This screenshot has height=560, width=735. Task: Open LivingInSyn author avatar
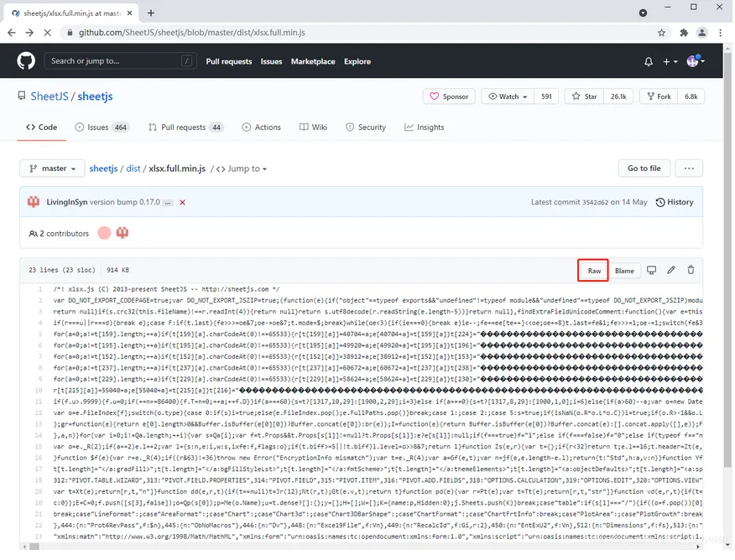click(x=34, y=202)
